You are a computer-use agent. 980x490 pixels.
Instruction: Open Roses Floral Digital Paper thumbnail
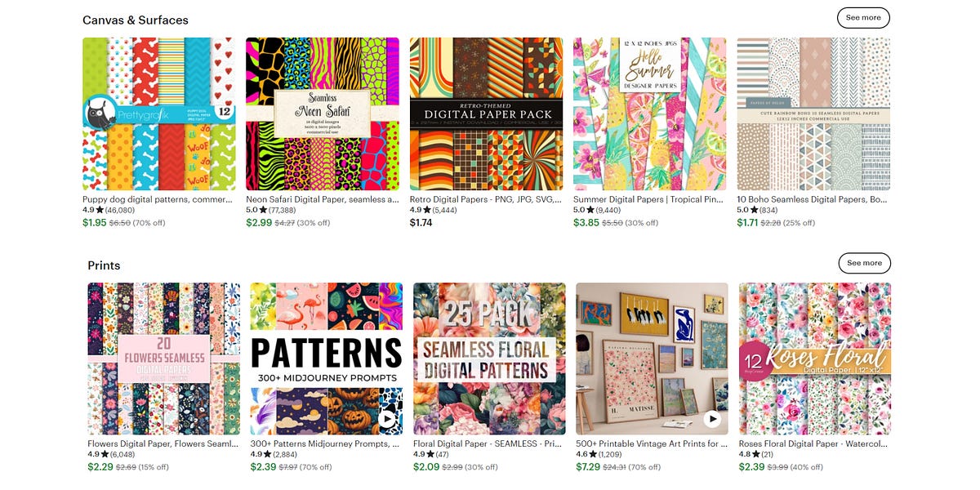click(815, 359)
